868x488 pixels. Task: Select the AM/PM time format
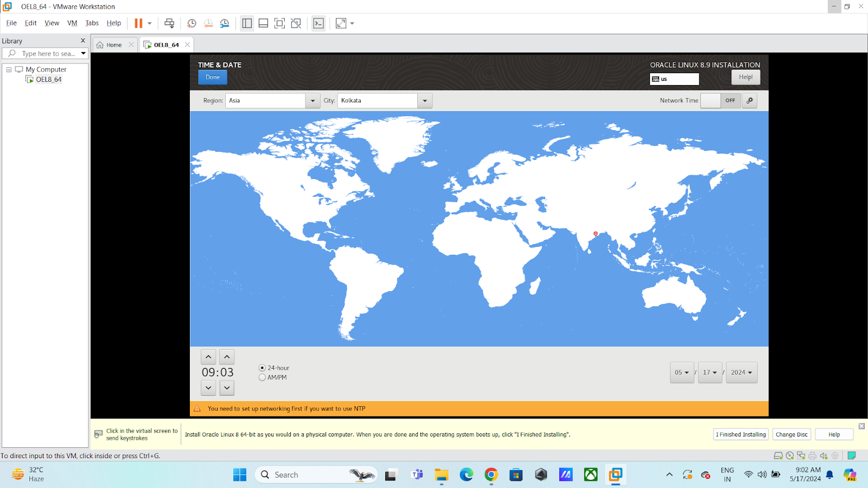coord(273,377)
